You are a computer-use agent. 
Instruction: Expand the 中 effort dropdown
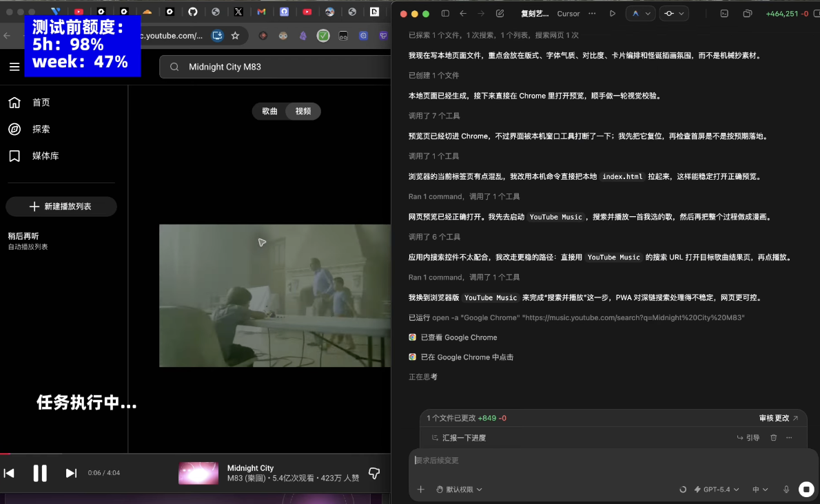(x=760, y=490)
